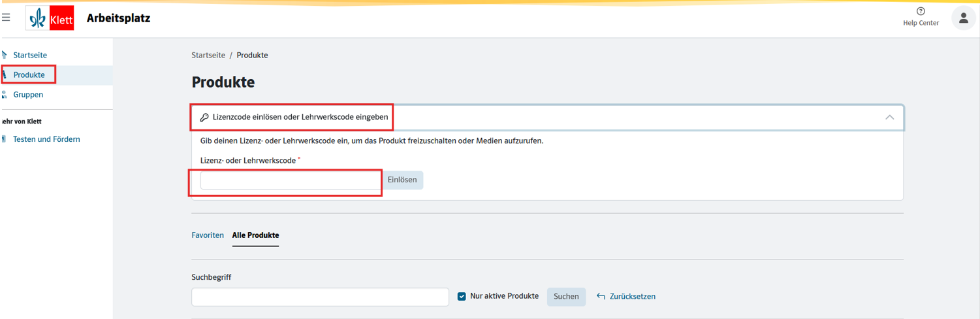Click the Startseite breadcrumb link

point(208,55)
